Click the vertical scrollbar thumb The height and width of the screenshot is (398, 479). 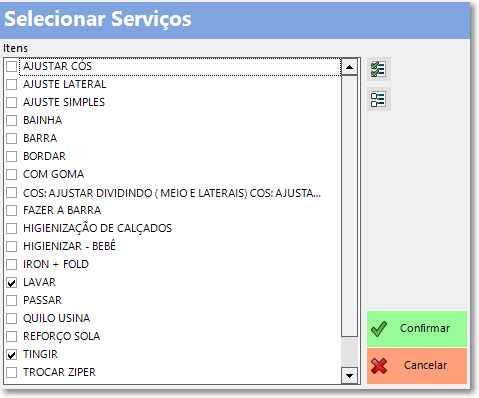(349, 206)
